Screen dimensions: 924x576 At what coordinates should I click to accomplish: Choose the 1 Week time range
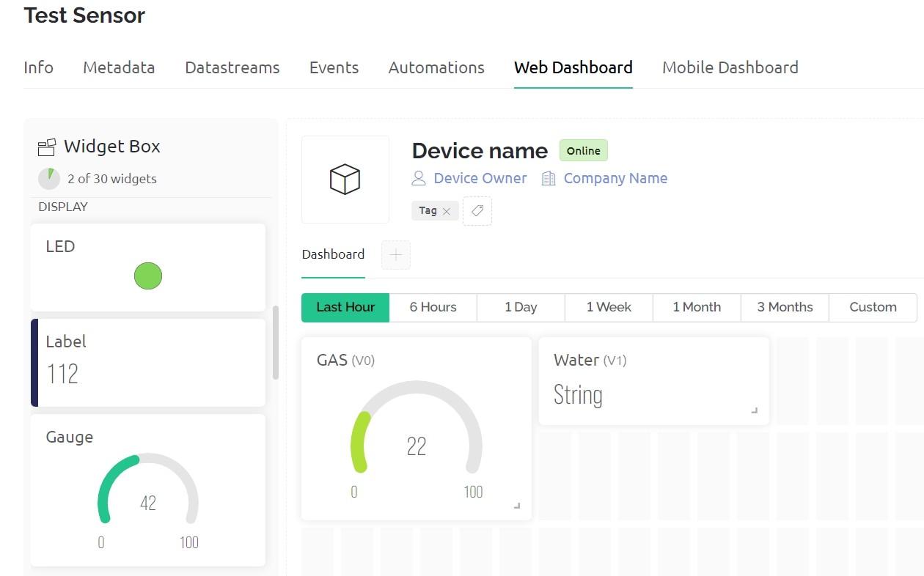(x=609, y=307)
